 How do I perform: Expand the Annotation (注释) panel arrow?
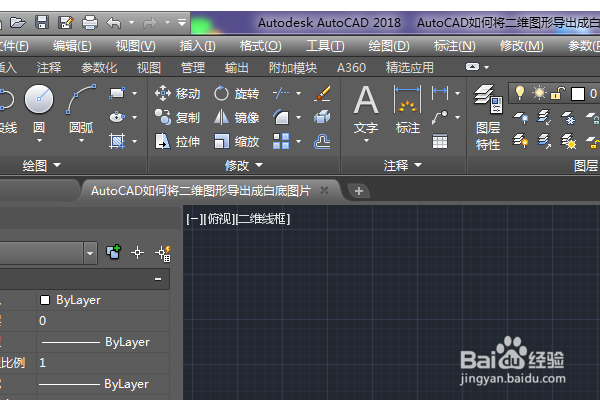pyautogui.click(x=418, y=165)
